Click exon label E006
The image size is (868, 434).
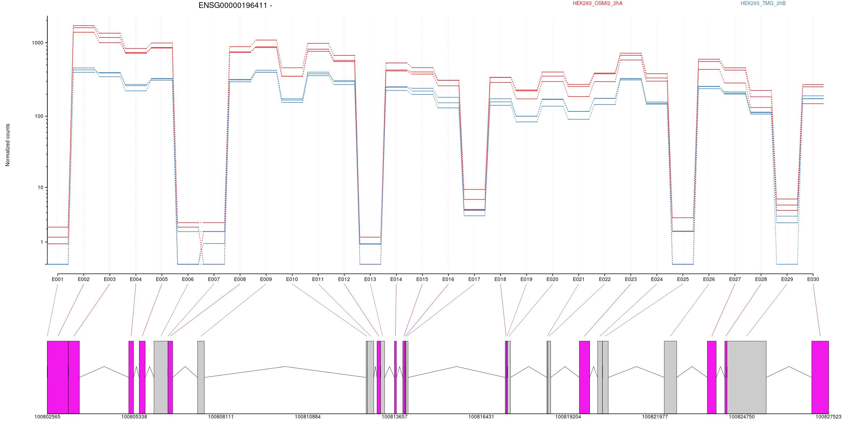coord(188,279)
